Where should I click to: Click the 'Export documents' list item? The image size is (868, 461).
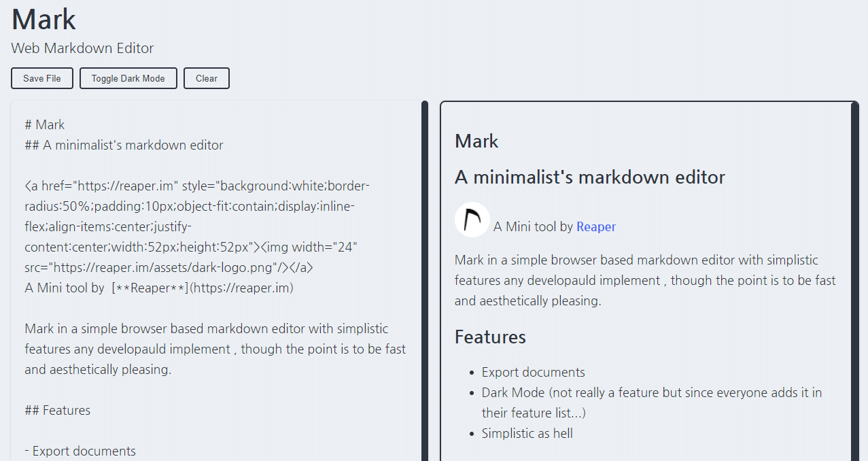click(x=532, y=372)
